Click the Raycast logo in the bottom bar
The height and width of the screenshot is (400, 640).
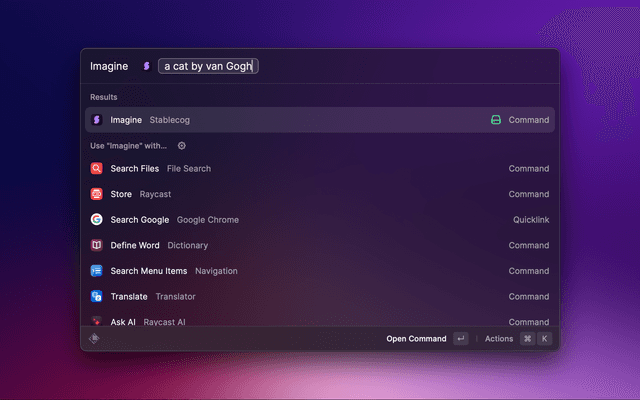coord(95,339)
